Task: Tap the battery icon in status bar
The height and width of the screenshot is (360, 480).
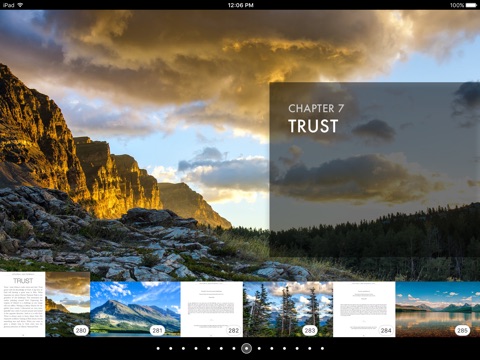Action: (471, 5)
